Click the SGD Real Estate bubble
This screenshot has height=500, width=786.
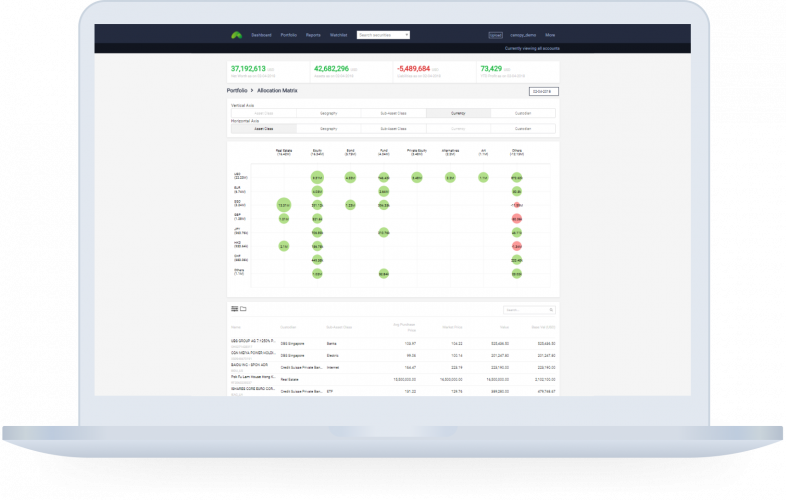[x=284, y=205]
